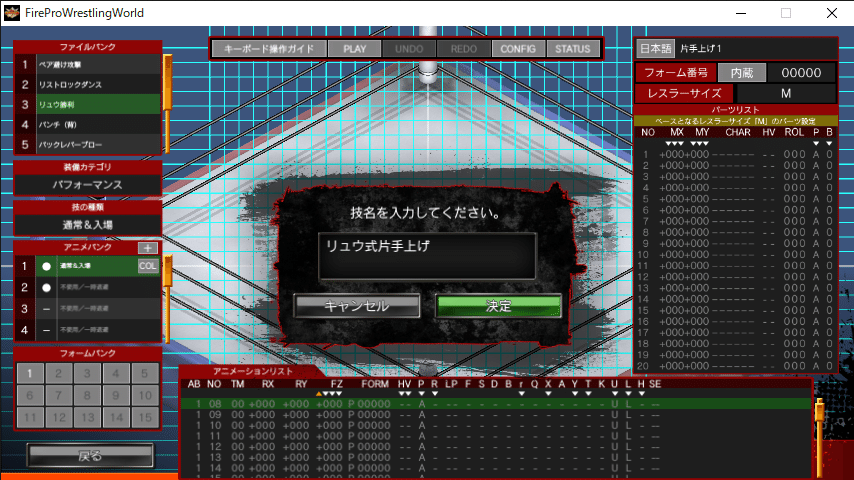Select form bank slot 4
This screenshot has width=854, height=480.
pos(115,373)
